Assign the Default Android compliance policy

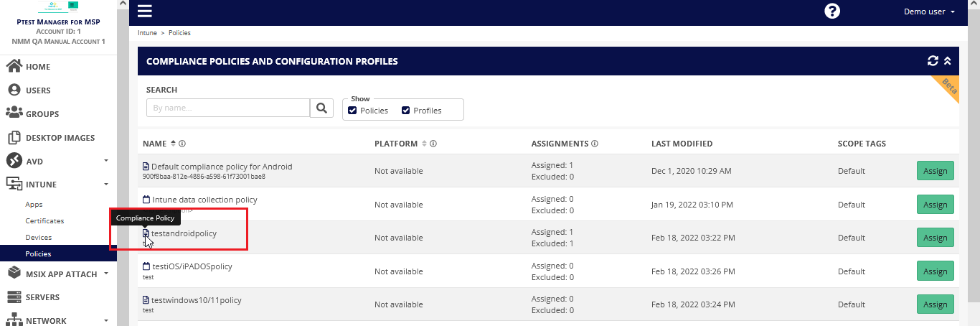coord(935,171)
